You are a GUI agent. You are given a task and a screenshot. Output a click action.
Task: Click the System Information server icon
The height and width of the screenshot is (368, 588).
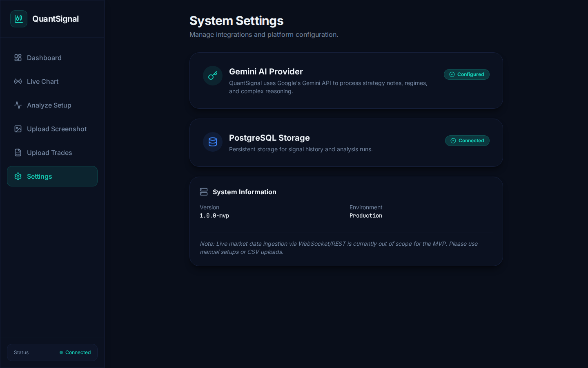(204, 192)
